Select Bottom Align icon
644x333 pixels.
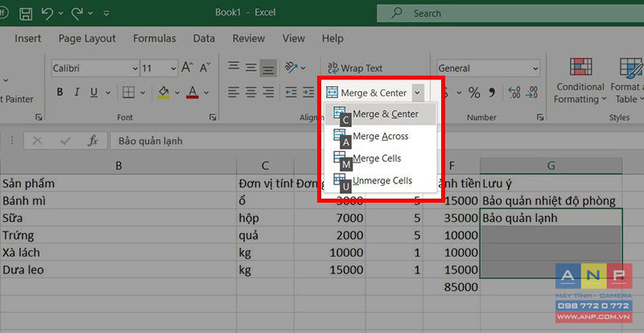(x=268, y=68)
